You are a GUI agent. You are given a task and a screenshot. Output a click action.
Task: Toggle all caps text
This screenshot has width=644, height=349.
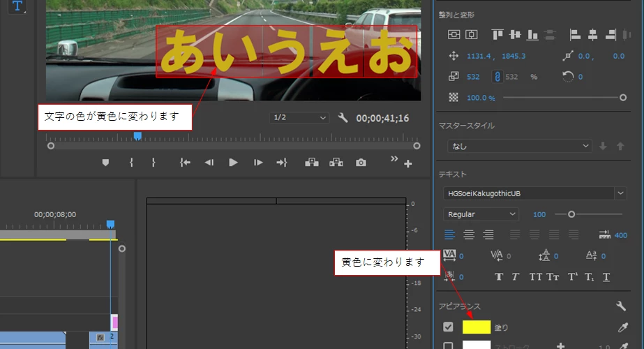tap(536, 276)
